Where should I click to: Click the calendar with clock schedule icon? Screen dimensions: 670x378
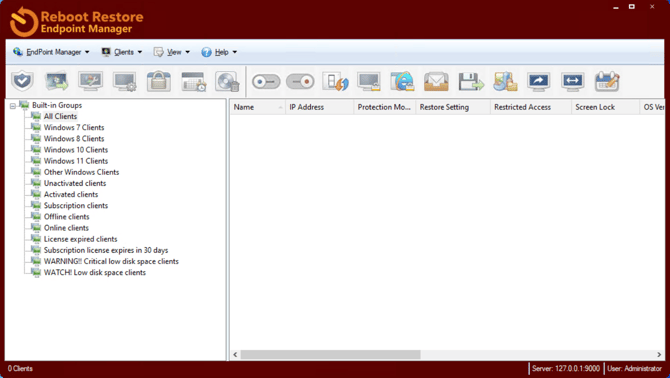193,81
